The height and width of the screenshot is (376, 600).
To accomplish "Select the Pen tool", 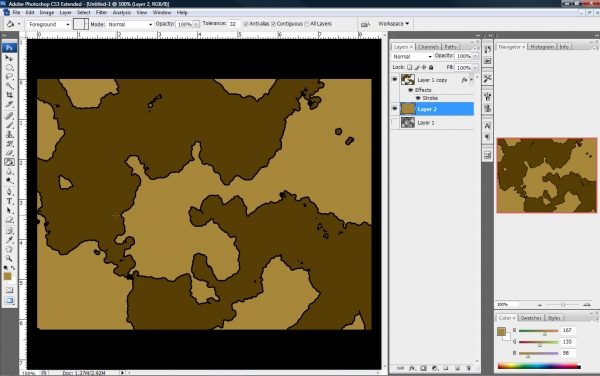I will [x=9, y=192].
